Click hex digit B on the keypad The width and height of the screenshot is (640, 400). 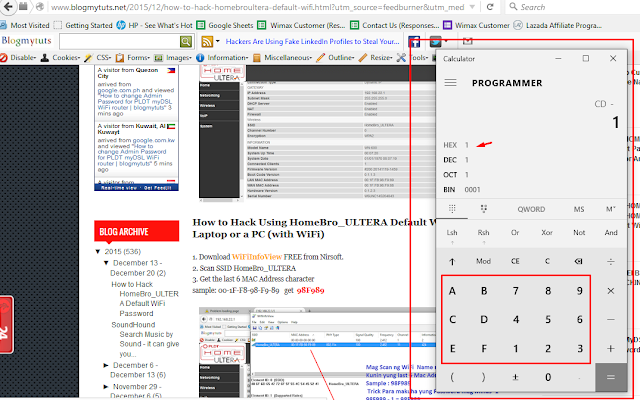coord(484,291)
